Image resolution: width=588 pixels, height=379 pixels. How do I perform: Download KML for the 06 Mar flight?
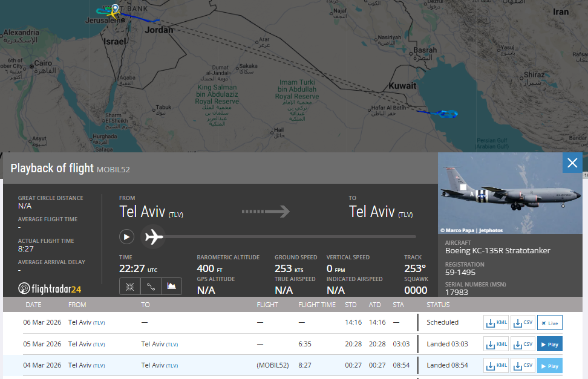tap(496, 323)
